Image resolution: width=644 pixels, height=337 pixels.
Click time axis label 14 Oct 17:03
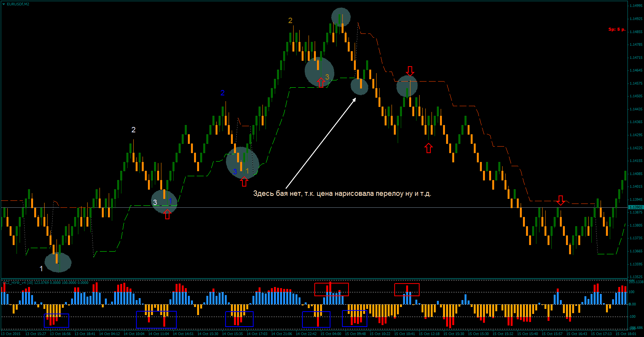(x=257, y=334)
